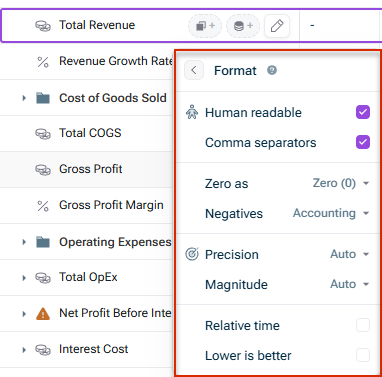
Task: Select the Total OpEx label
Action: pyautogui.click(x=88, y=277)
